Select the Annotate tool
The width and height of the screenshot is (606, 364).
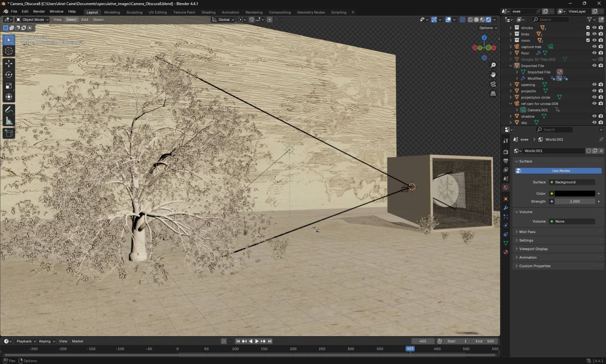[9, 109]
